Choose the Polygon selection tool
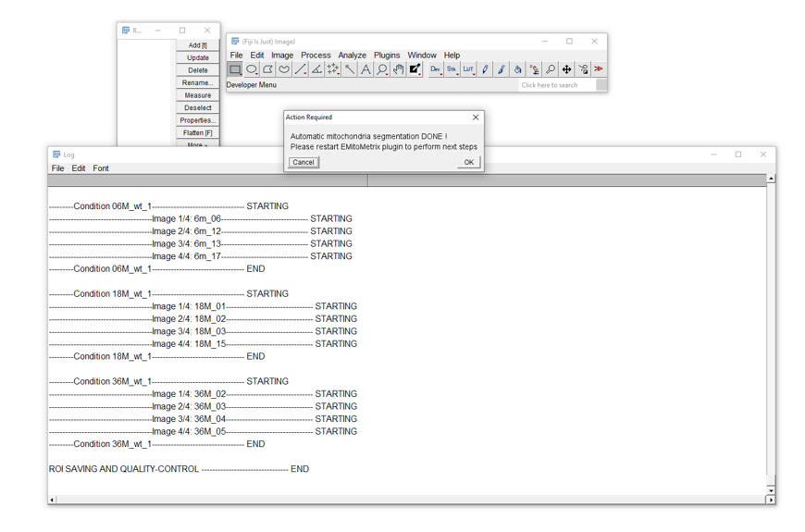The height and width of the screenshot is (532, 805). coord(267,69)
